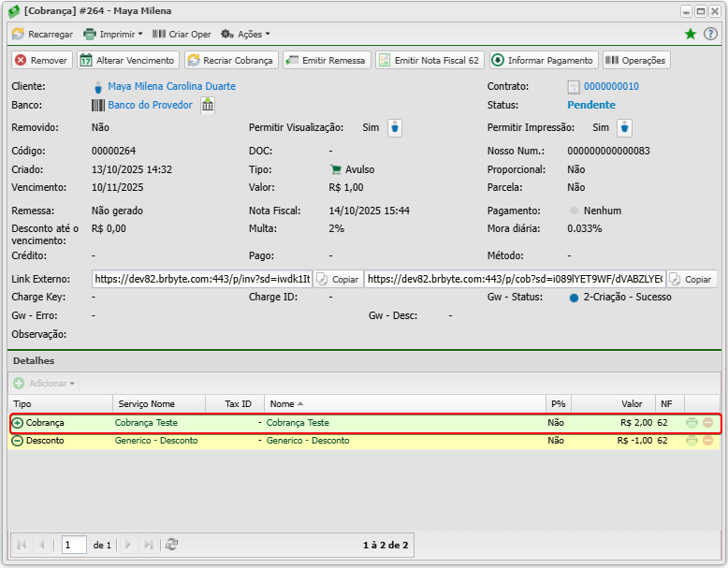Click Recarregar in the top toolbar
This screenshot has width=728, height=568.
tap(42, 34)
